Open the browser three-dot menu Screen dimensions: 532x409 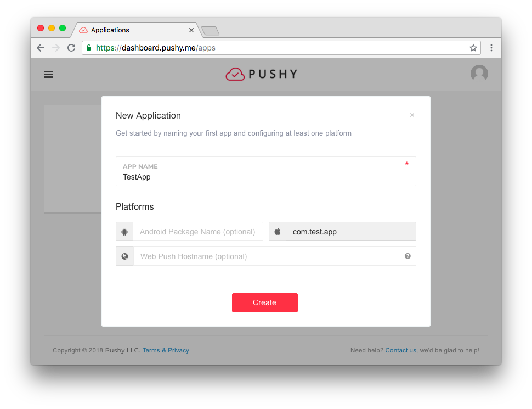(x=491, y=48)
